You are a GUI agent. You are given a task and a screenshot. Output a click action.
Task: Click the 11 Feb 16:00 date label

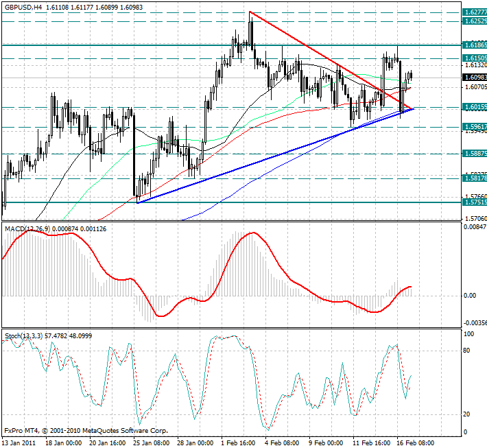(x=372, y=443)
